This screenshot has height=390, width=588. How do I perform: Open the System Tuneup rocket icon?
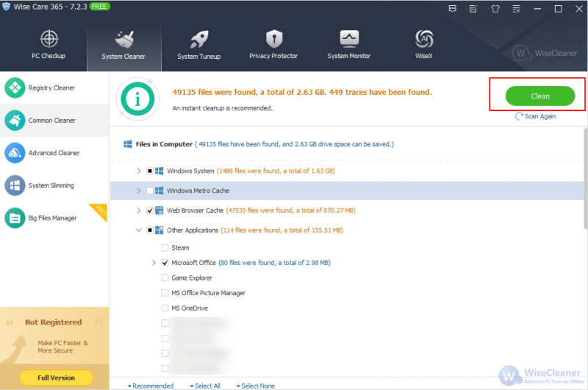click(x=199, y=40)
